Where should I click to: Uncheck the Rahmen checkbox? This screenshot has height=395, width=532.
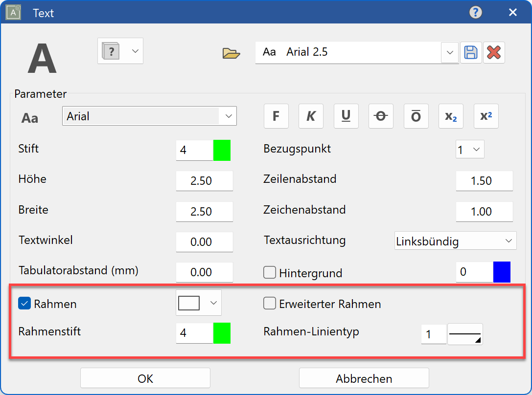(24, 304)
